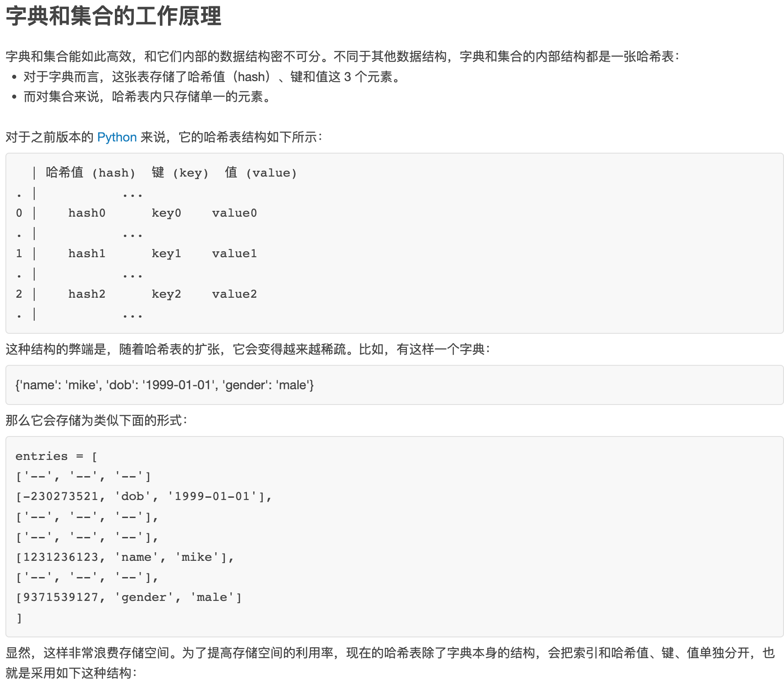Click the 'name' key in entries
The height and width of the screenshot is (682, 784).
(136, 557)
